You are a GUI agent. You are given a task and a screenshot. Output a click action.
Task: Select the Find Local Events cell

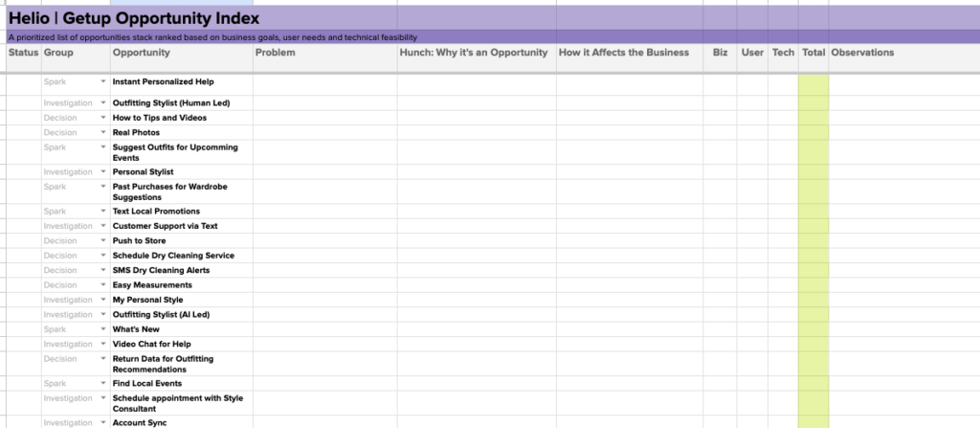[181, 384]
